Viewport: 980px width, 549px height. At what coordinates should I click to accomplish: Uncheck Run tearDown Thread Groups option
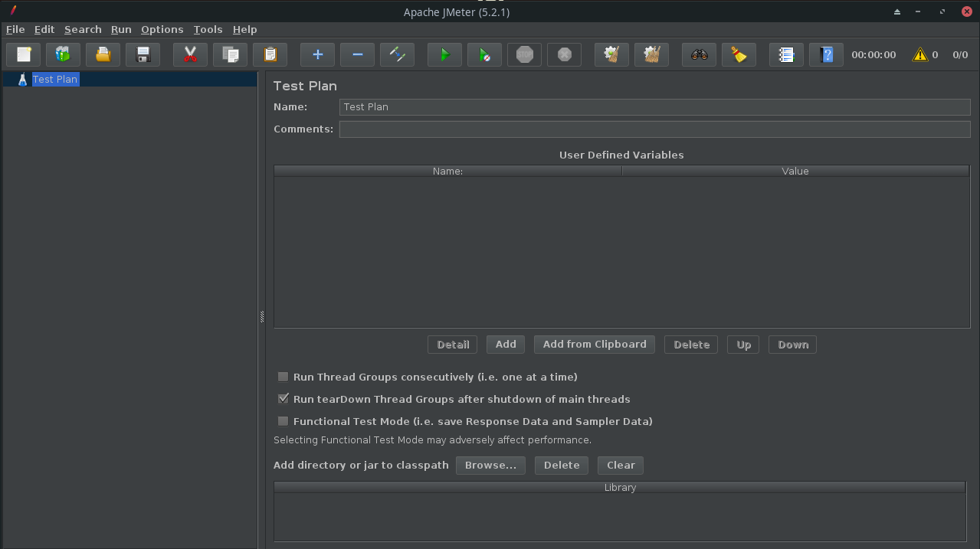point(284,399)
